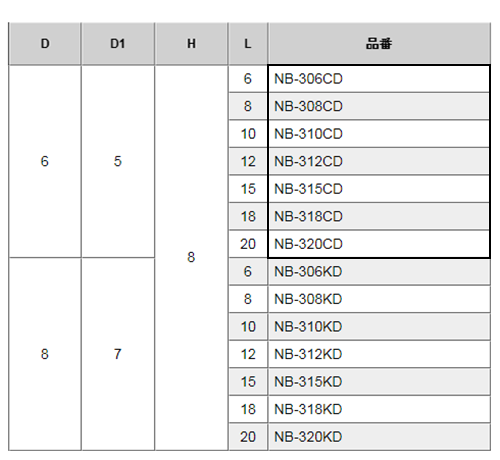Image resolution: width=500 pixels, height=460 pixels.
Task: Choose the NB-312CD row entry
Action: pyautogui.click(x=379, y=162)
